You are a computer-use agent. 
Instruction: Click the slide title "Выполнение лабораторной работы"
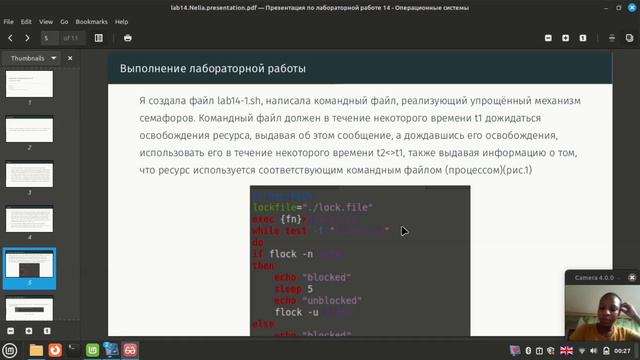click(213, 69)
